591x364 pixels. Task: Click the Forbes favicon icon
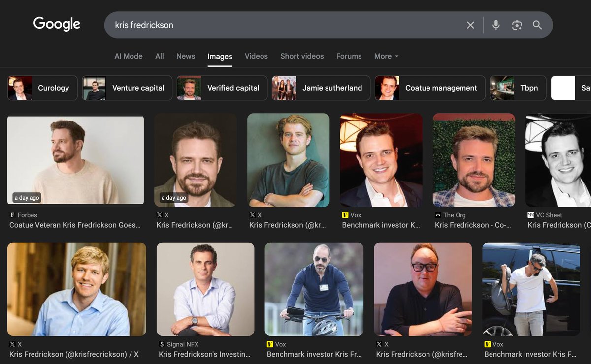point(12,215)
